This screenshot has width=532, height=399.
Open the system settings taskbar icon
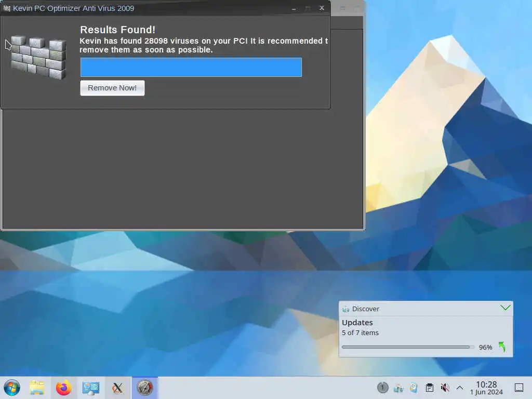90,388
